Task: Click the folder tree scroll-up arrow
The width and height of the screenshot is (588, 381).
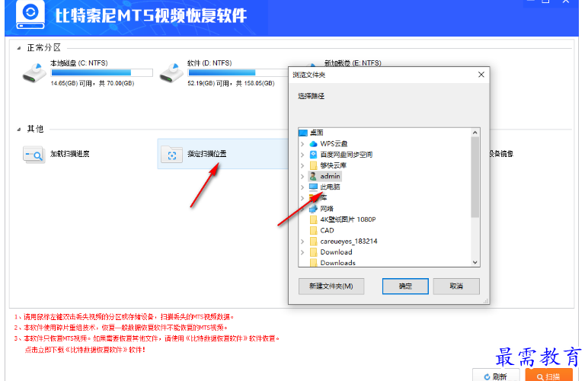Action: pos(475,133)
